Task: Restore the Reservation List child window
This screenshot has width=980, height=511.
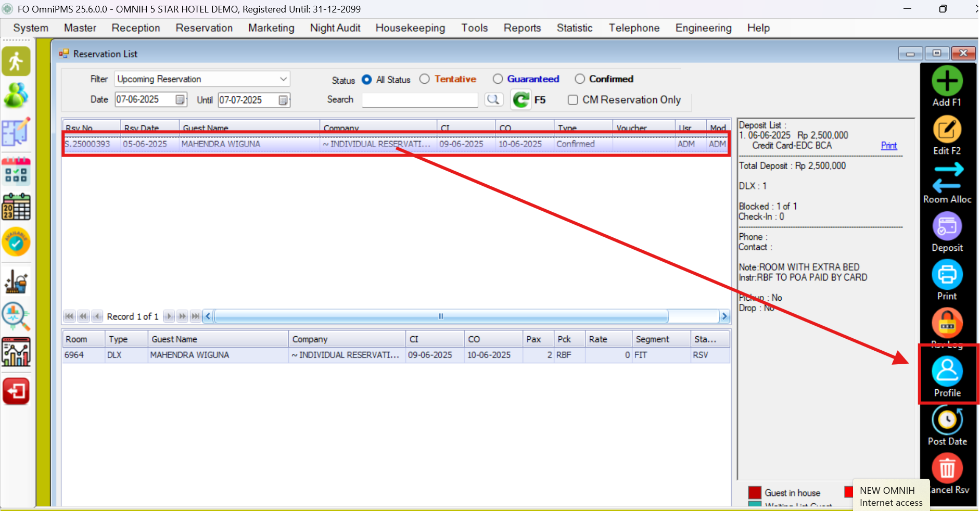Action: pyautogui.click(x=937, y=53)
